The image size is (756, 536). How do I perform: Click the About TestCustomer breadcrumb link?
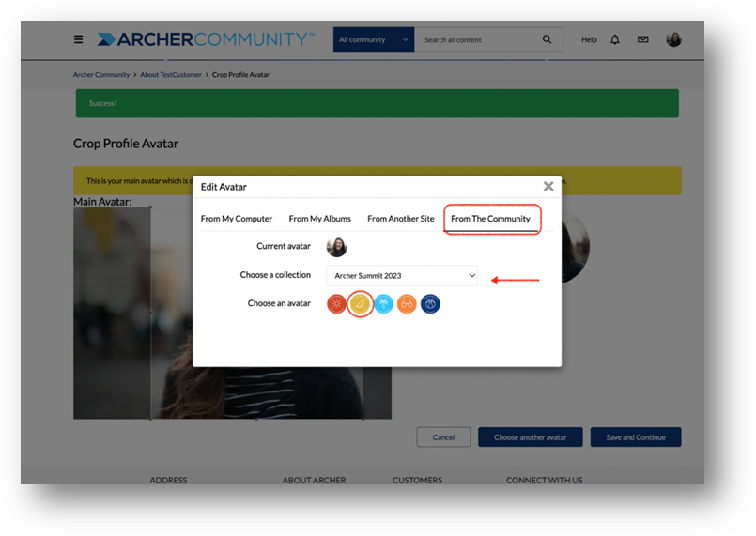(171, 75)
